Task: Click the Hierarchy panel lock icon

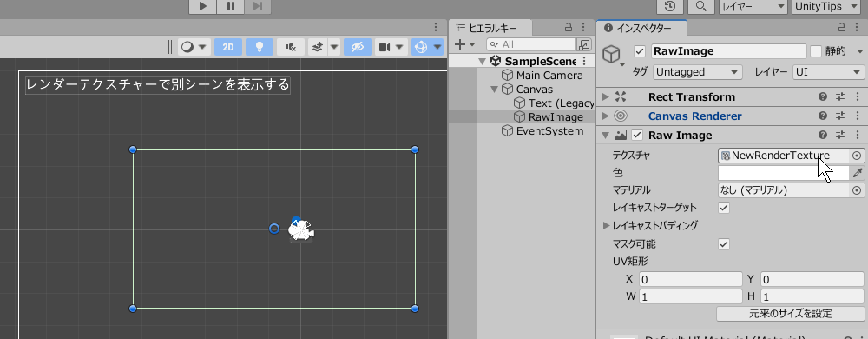Action: (568, 28)
